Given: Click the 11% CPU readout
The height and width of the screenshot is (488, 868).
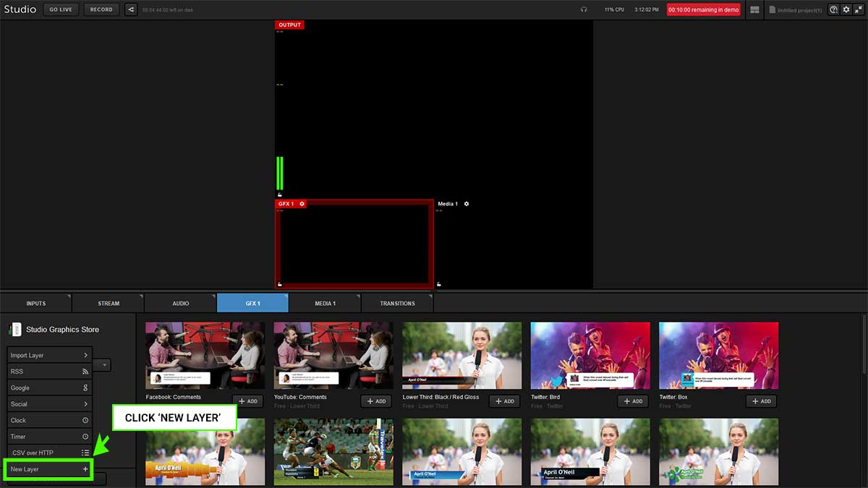Looking at the screenshot, I should click(x=614, y=10).
